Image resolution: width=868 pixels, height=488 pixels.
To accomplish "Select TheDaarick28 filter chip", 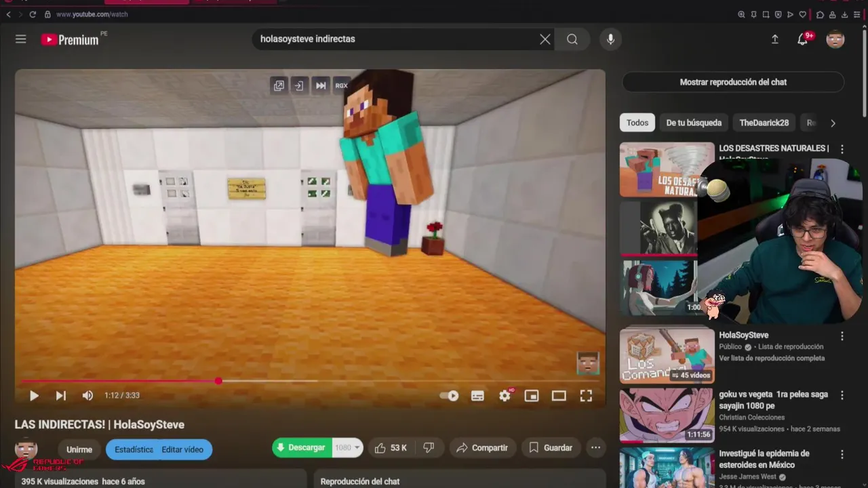I will pos(764,123).
